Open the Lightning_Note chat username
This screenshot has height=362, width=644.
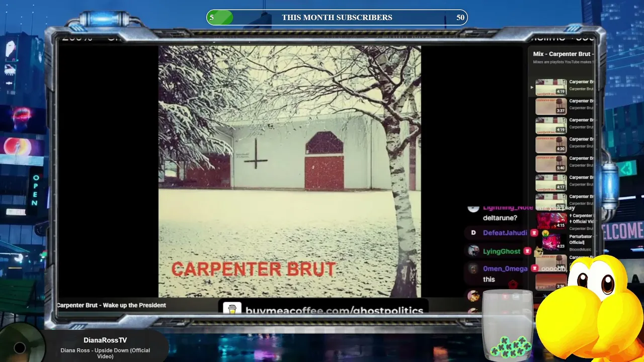coord(508,207)
